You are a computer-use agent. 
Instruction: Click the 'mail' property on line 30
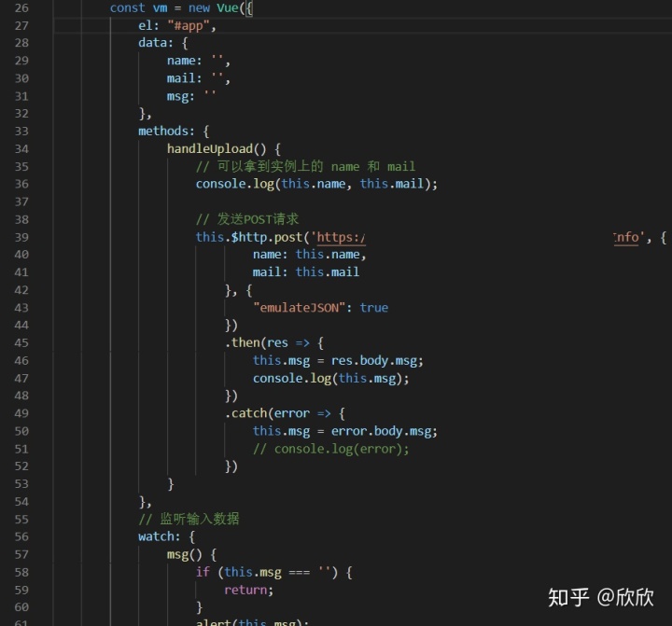coord(181,78)
